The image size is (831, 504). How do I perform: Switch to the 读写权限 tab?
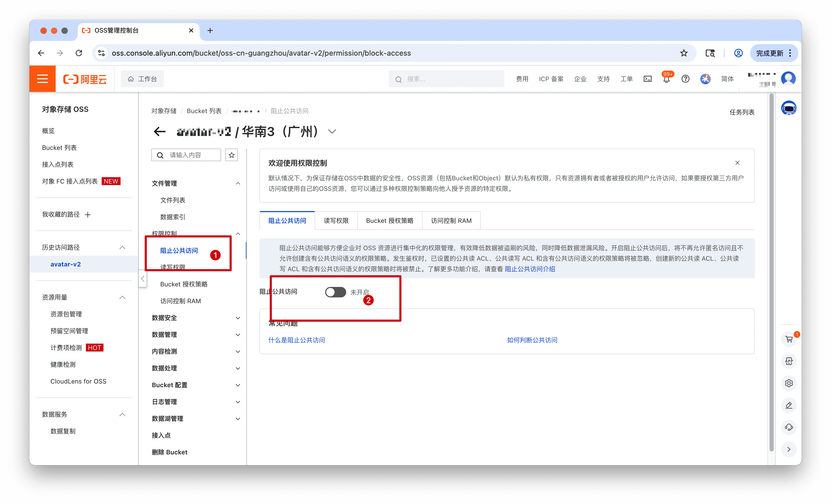[x=336, y=221]
